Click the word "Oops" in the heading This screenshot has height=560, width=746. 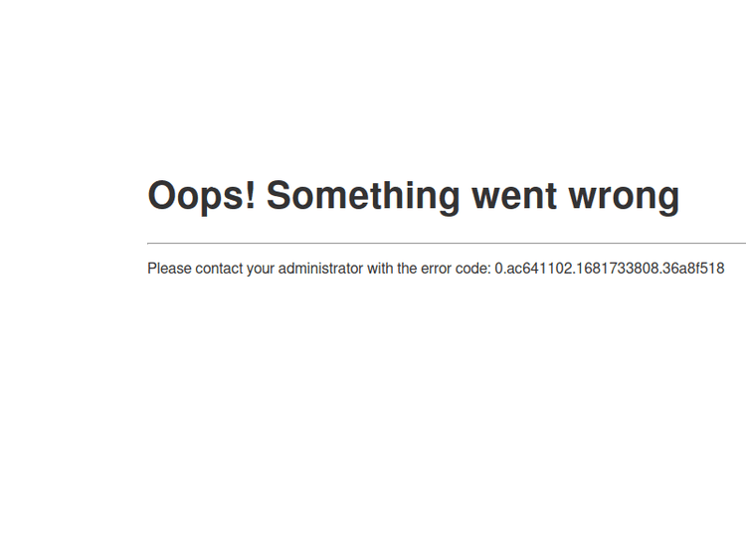tap(197, 196)
